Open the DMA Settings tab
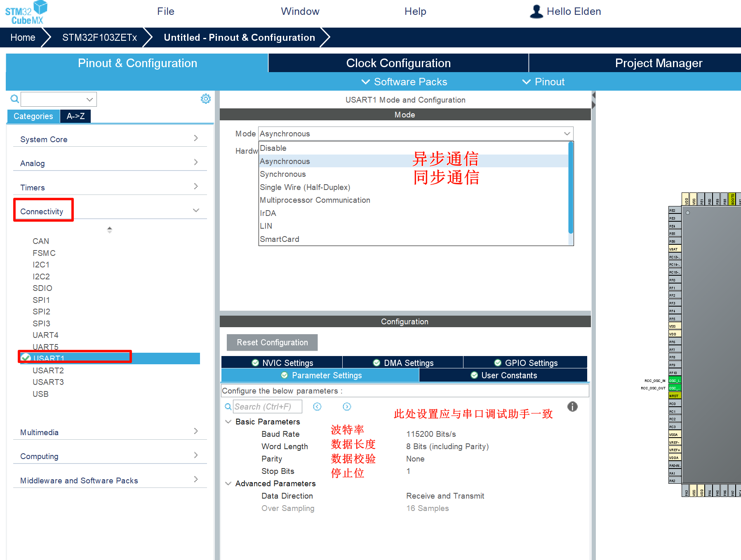The width and height of the screenshot is (741, 560). (403, 363)
